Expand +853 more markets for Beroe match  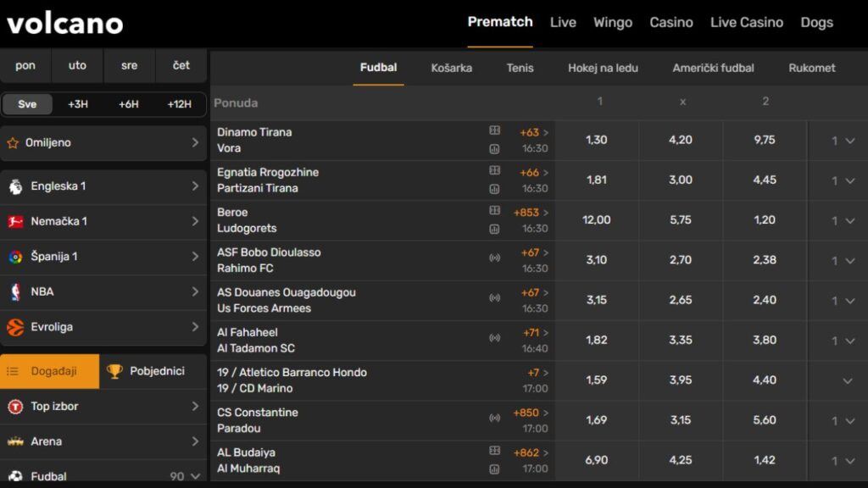click(531, 213)
